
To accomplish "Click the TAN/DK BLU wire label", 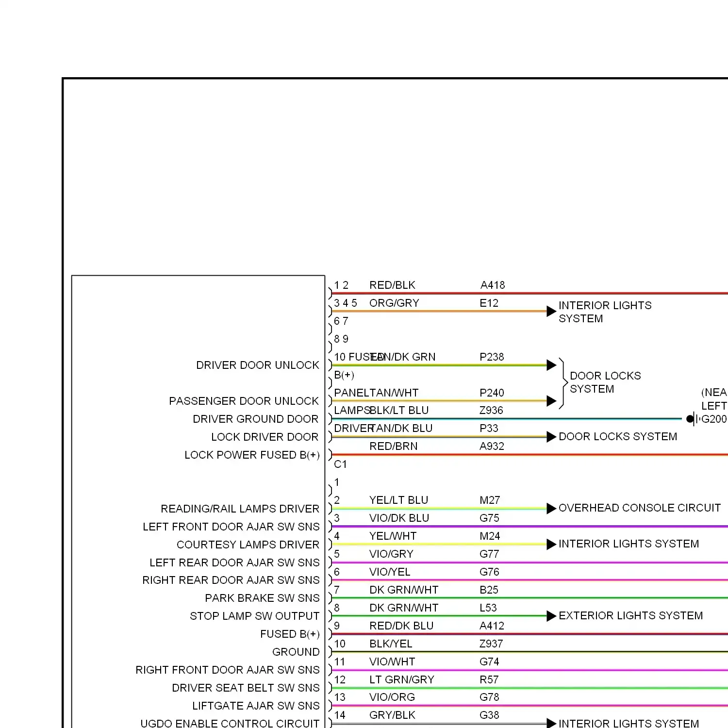I will click(401, 429).
